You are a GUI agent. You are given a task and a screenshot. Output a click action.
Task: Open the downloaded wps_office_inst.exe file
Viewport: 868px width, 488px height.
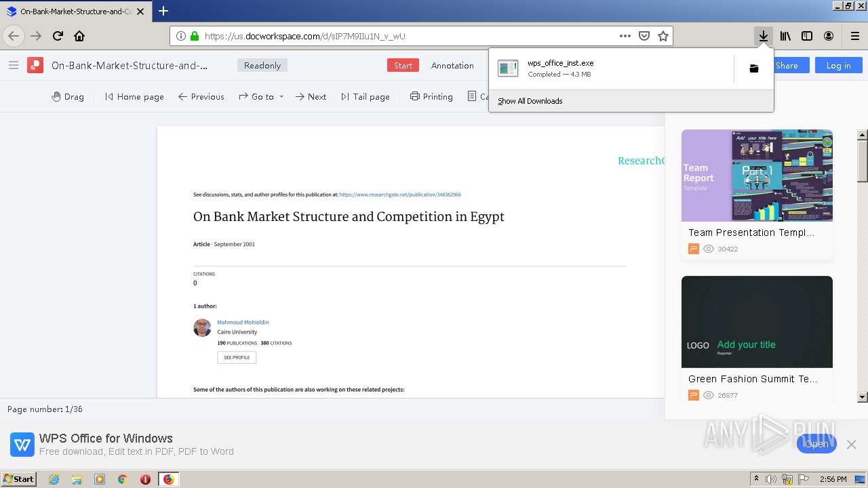610,68
